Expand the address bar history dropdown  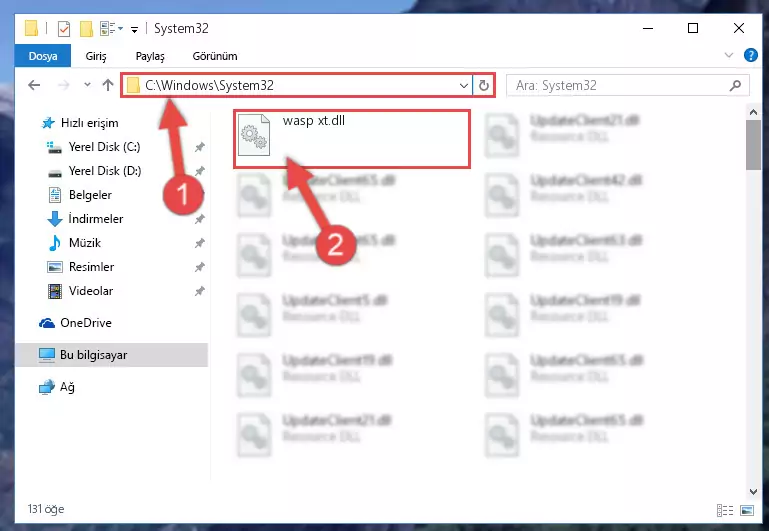pyautogui.click(x=463, y=86)
